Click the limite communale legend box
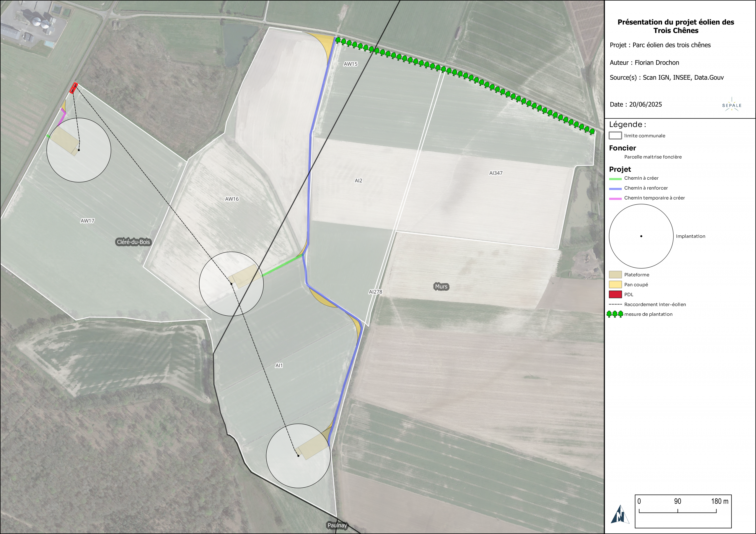Viewport: 756px width, 534px height. click(x=615, y=135)
